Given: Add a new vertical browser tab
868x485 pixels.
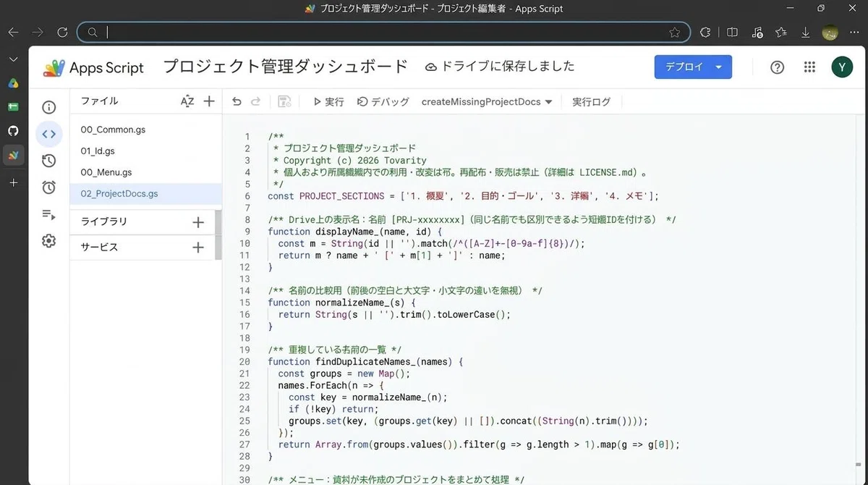Looking at the screenshot, I should [x=13, y=182].
